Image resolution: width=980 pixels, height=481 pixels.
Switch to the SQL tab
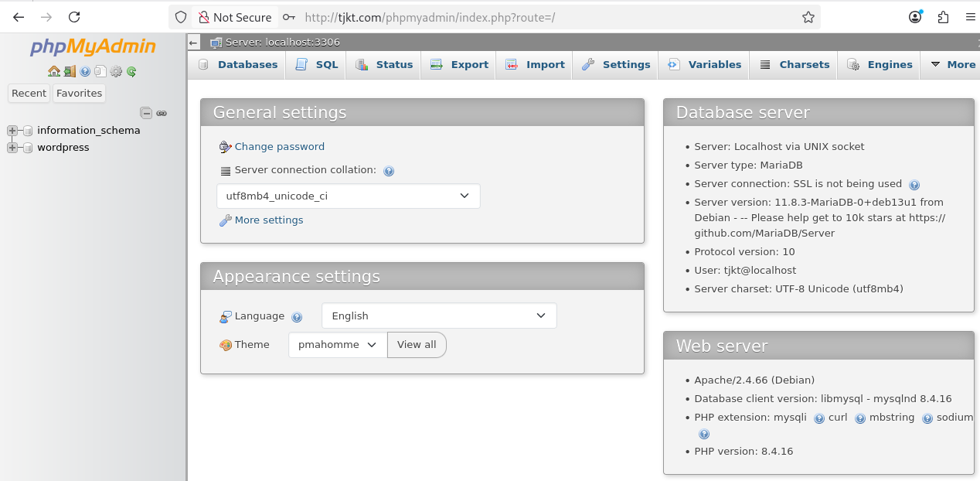coord(317,65)
